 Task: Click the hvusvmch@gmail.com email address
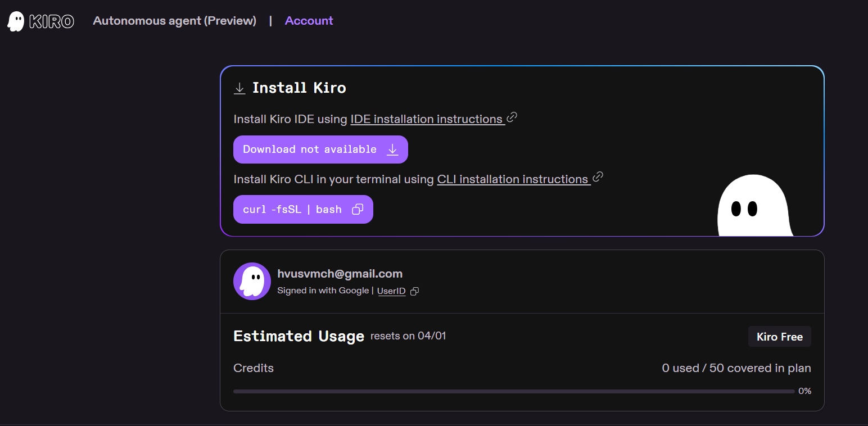tap(340, 274)
